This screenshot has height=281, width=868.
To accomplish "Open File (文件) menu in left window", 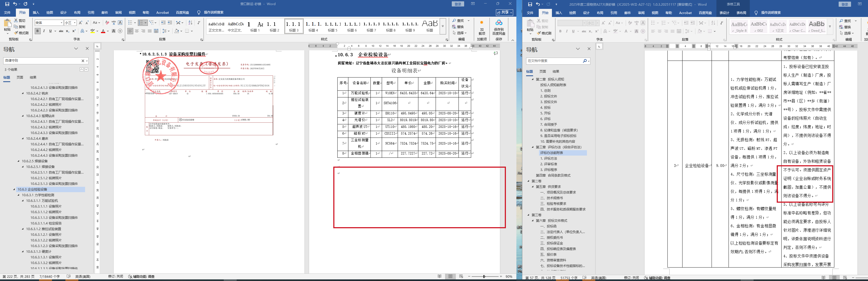I will (x=7, y=12).
